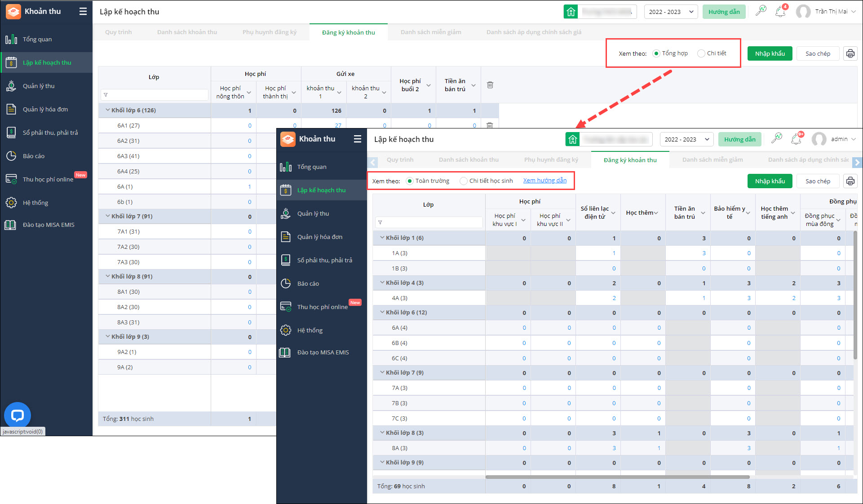Open the chat support bubble icon
The width and height of the screenshot is (863, 504).
coord(17,415)
